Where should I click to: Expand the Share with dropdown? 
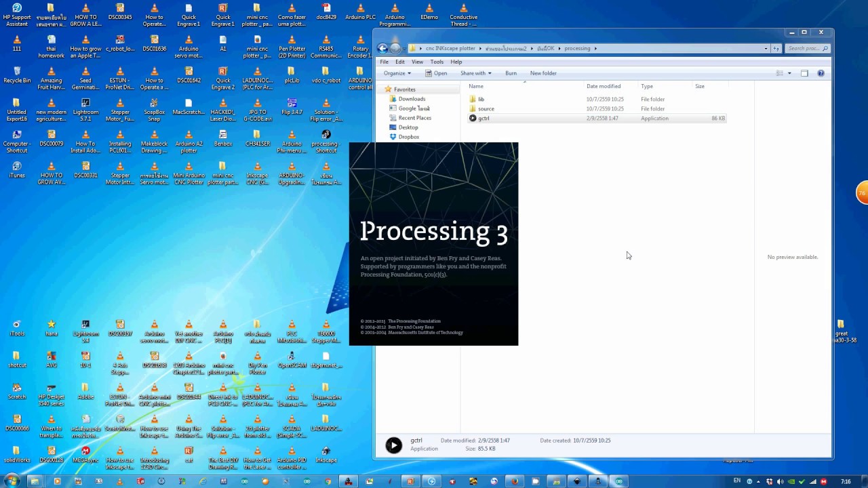475,73
